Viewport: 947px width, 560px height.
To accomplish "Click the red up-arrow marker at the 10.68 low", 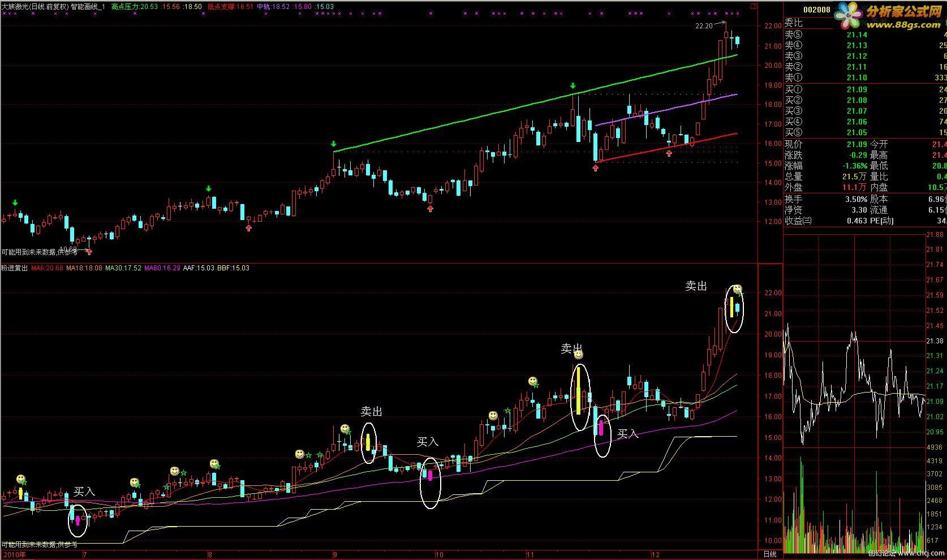I will pos(89,252).
